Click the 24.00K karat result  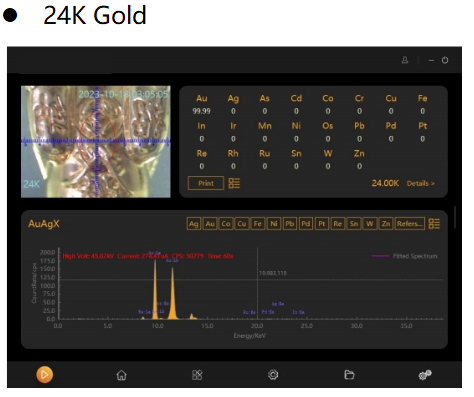385,183
